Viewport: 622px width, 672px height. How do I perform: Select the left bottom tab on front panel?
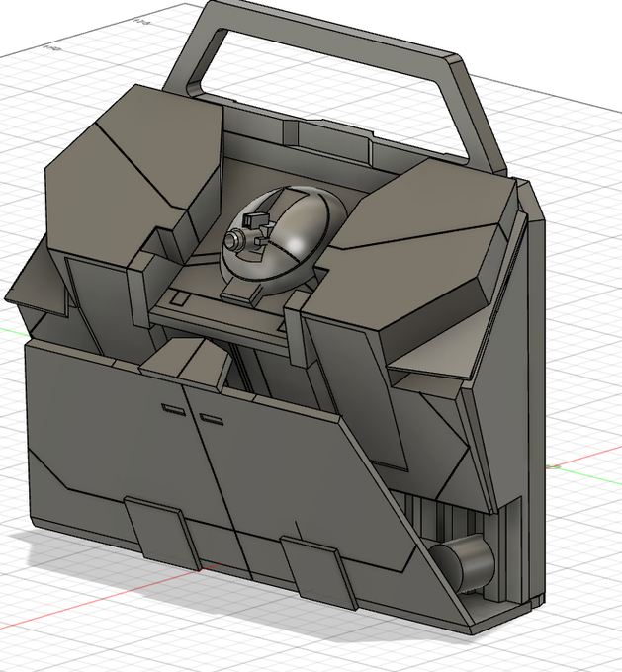[x=162, y=533]
